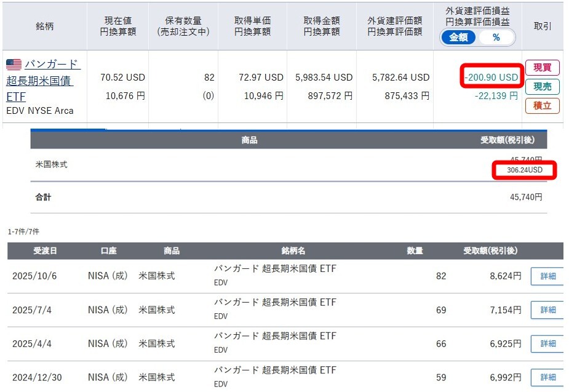The height and width of the screenshot is (392, 569).
Task: Select the 米国株式 row in the summary table
Action: coord(52,165)
